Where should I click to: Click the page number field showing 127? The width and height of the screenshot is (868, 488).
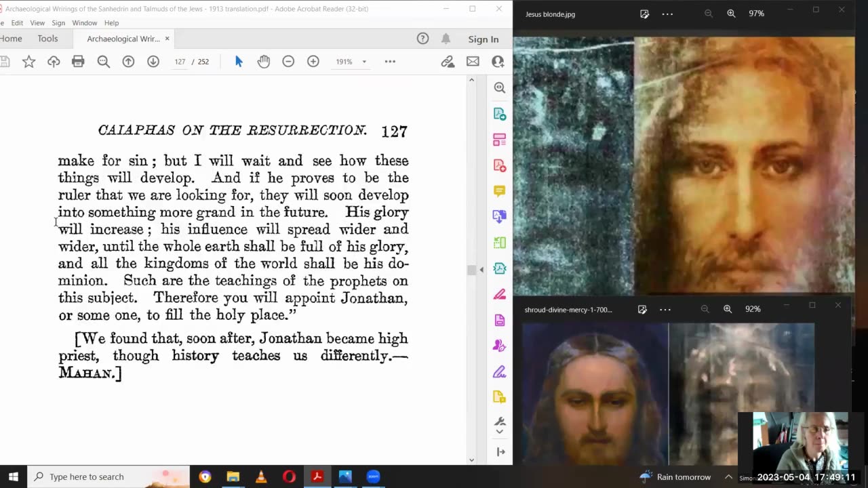(x=180, y=62)
